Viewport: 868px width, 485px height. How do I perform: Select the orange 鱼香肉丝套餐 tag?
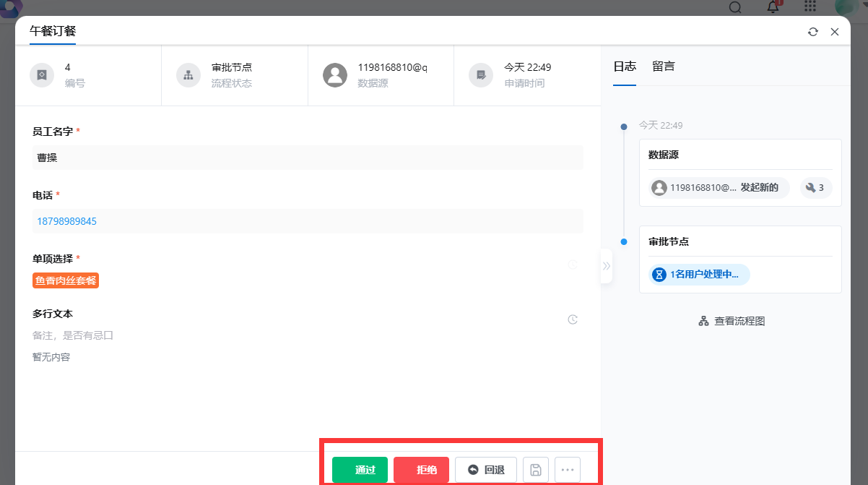(x=65, y=281)
